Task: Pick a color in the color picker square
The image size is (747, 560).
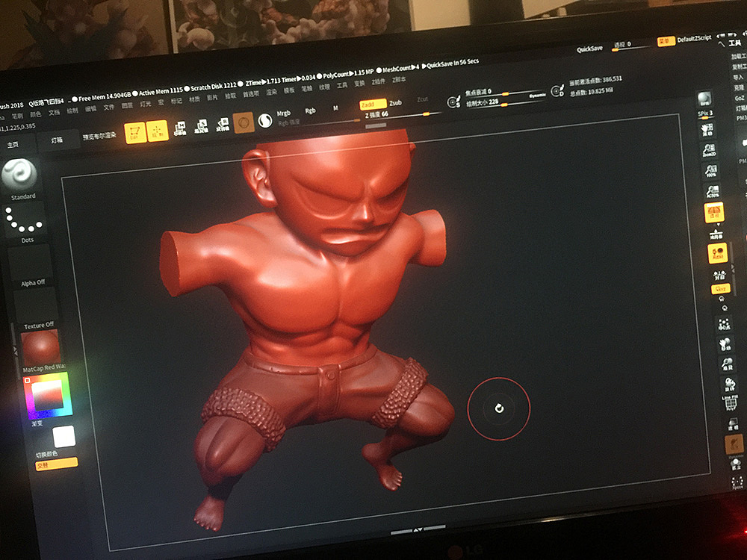Action: click(x=48, y=395)
